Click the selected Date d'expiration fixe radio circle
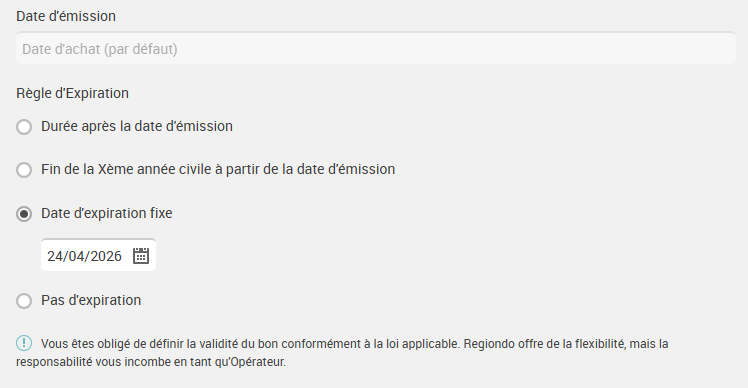This screenshot has width=748, height=388. pyautogui.click(x=24, y=214)
